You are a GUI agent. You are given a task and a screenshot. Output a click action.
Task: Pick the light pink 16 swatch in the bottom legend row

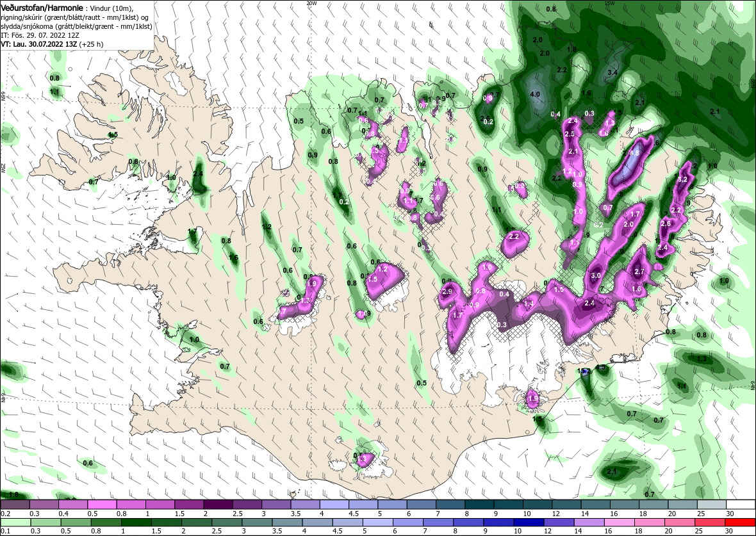(x=619, y=523)
